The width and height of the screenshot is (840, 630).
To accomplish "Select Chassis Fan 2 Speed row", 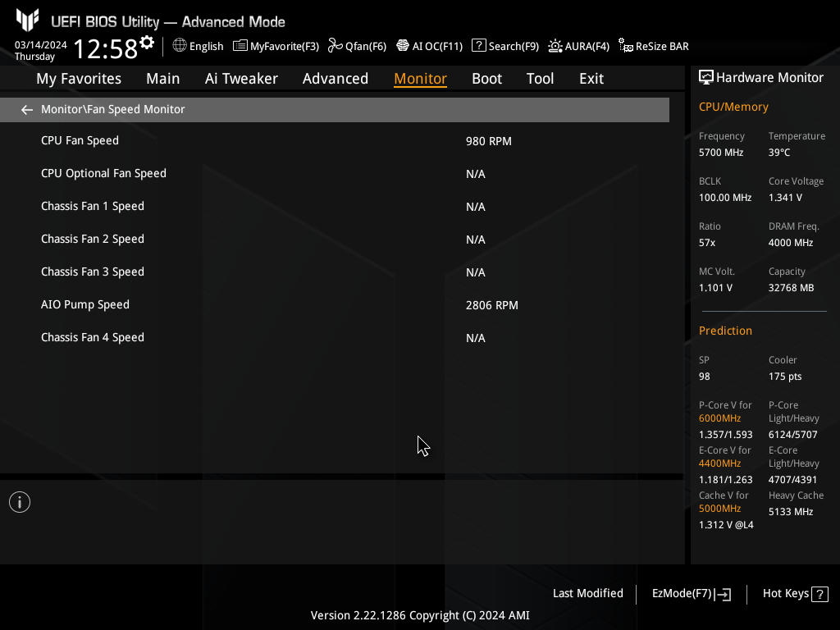I will point(335,239).
